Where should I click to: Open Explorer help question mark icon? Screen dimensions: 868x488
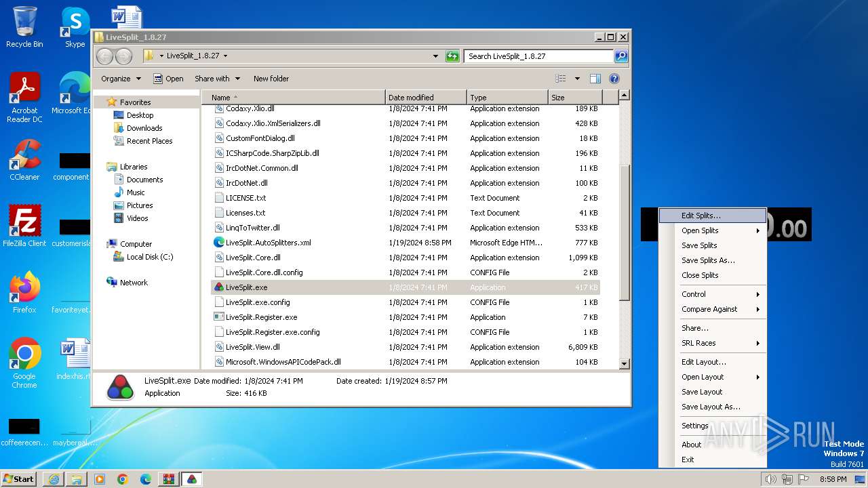click(614, 79)
